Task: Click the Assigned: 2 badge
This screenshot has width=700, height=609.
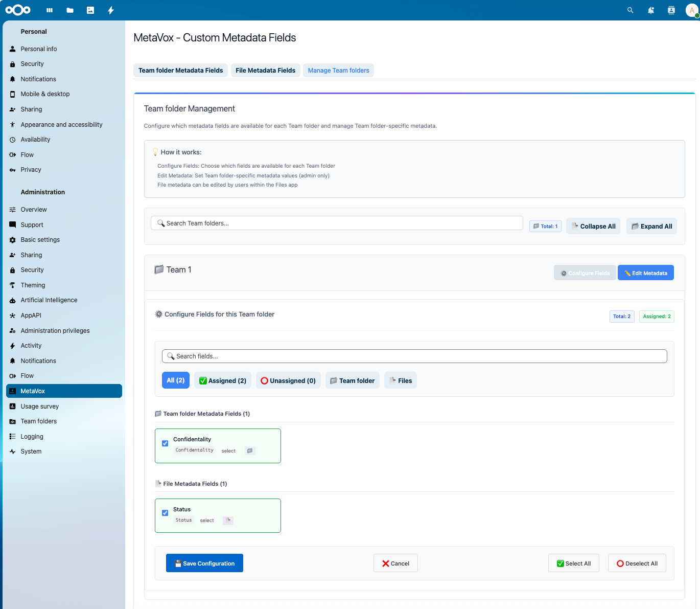Action: 657,317
